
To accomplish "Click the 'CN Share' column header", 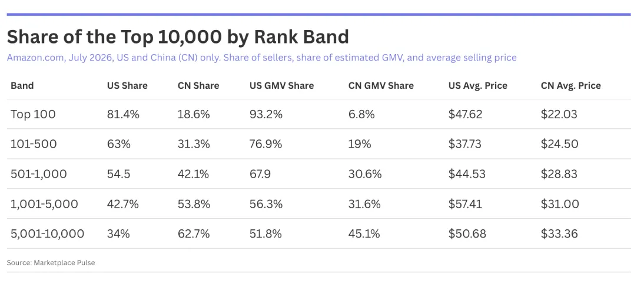I will (x=198, y=86).
